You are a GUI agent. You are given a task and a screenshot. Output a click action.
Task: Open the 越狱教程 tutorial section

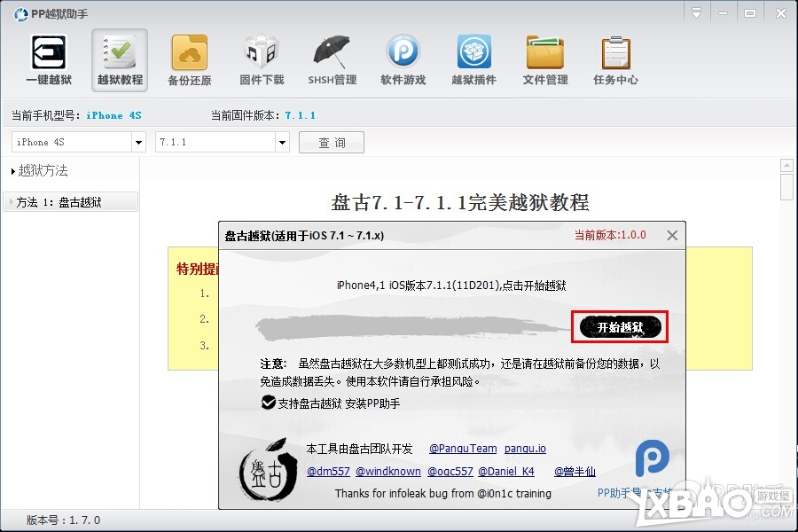(x=119, y=58)
